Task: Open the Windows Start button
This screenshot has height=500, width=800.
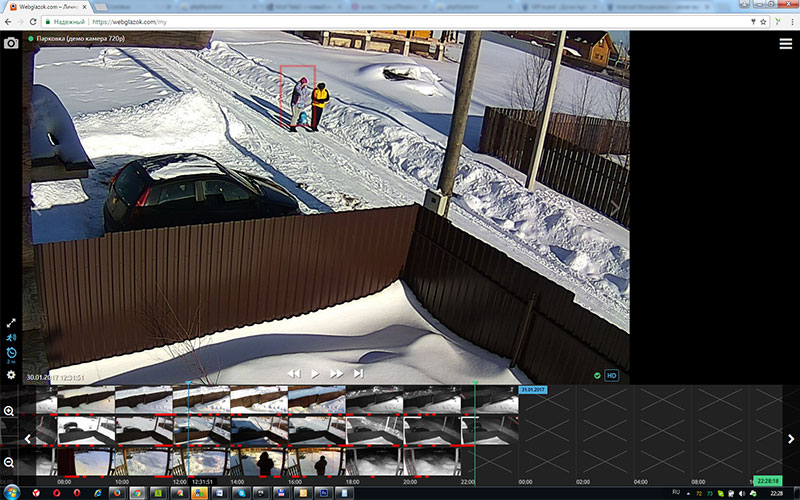Action: click(10, 493)
